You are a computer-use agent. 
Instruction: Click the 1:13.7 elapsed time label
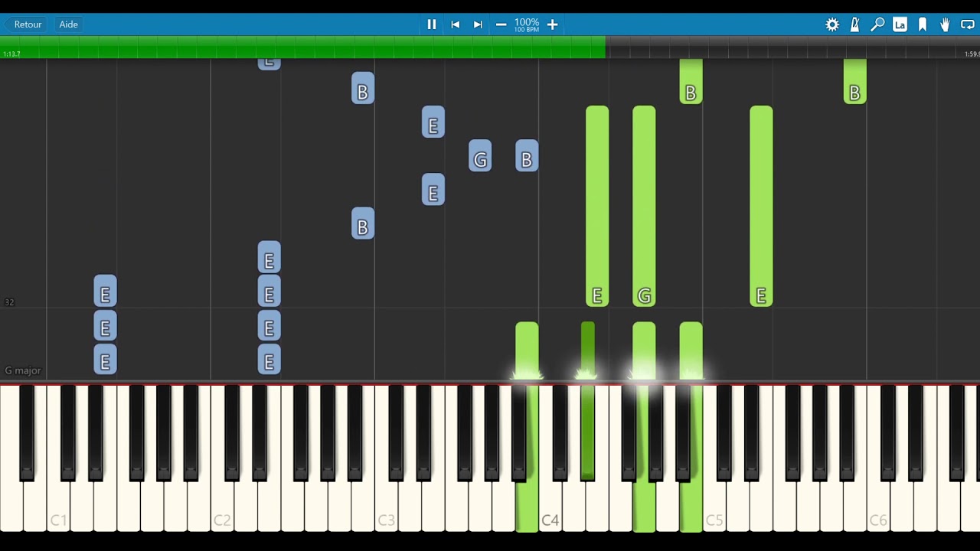[x=11, y=54]
